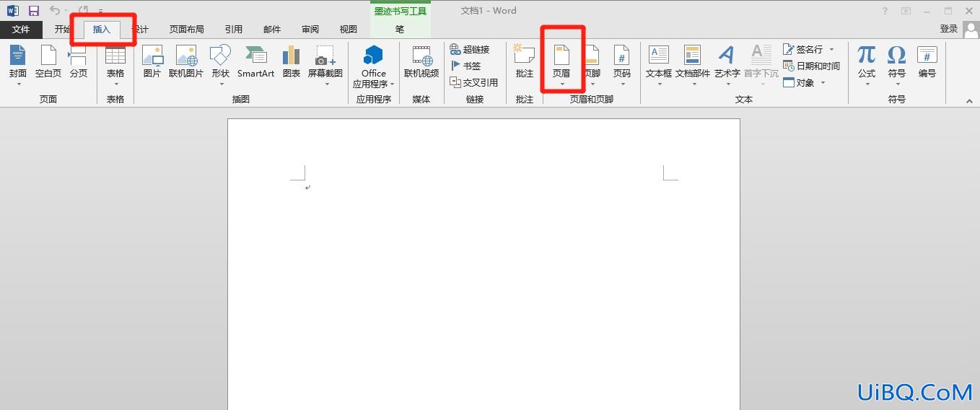Open the Shapes (形状) gallery

coord(221,66)
